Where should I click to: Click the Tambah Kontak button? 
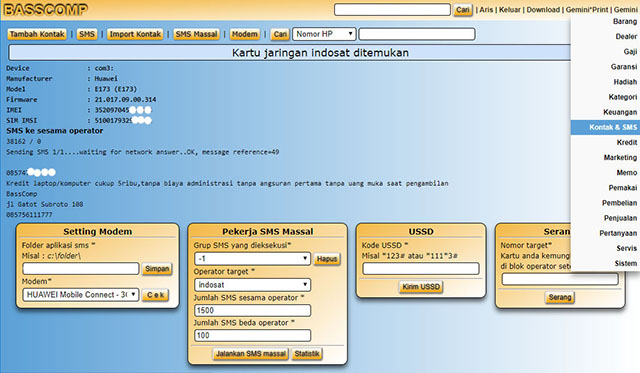click(x=37, y=34)
